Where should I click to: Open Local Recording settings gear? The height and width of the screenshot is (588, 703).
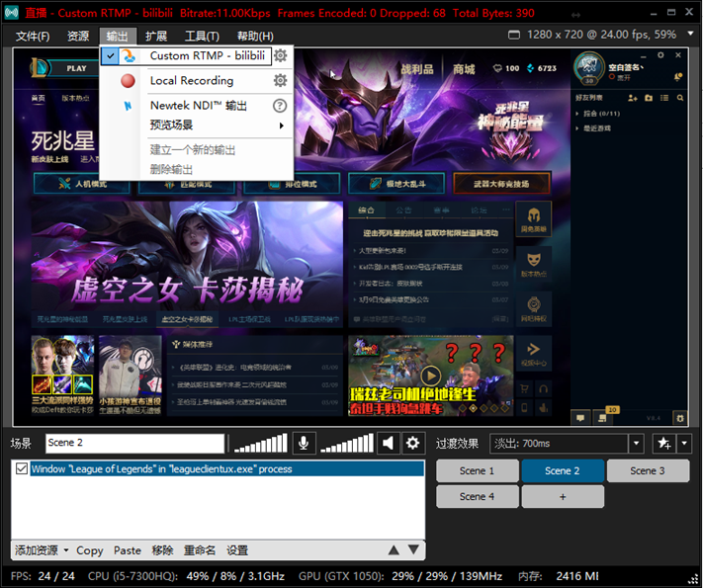(x=281, y=81)
